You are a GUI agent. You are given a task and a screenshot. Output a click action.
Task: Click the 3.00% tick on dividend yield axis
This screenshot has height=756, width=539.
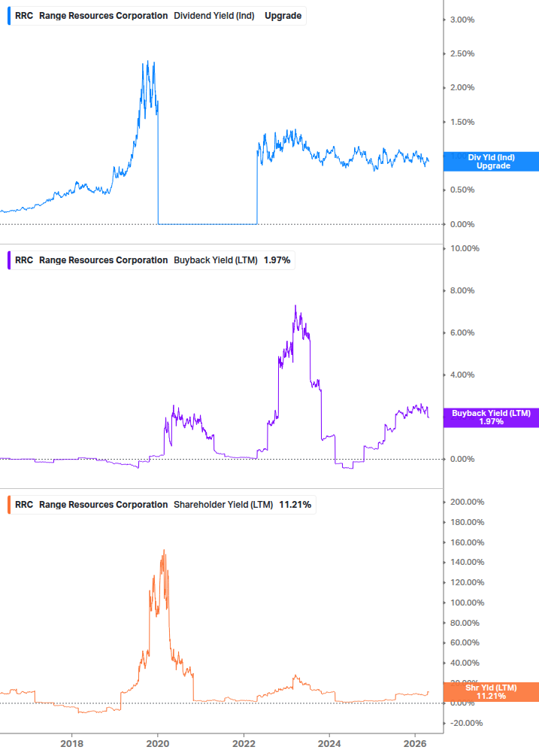(462, 20)
